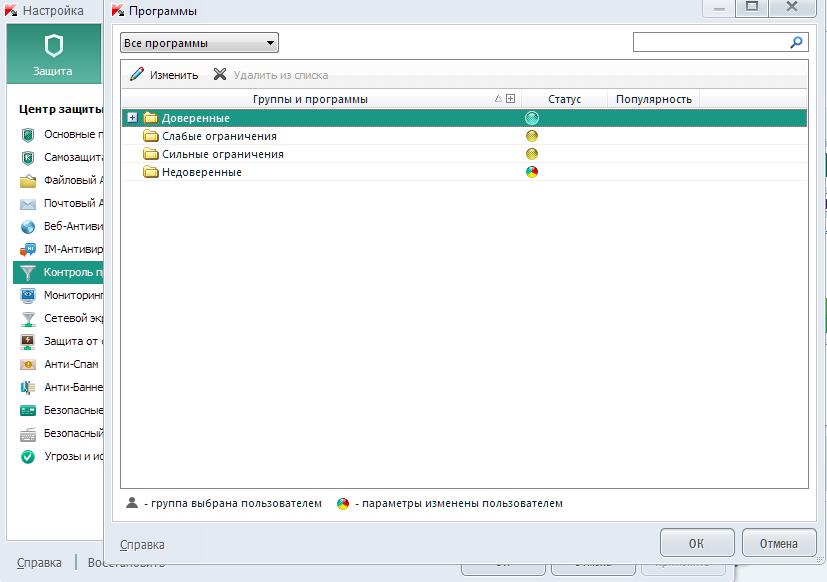Open Веб-Антивирус globe icon
This screenshot has height=582, width=827.
(28, 226)
